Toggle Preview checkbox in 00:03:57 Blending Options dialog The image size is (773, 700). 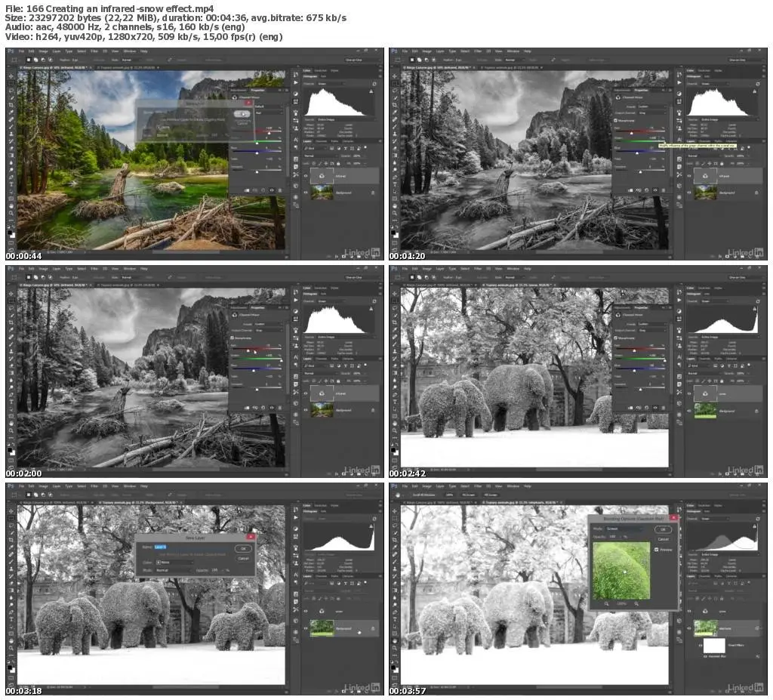pos(656,550)
